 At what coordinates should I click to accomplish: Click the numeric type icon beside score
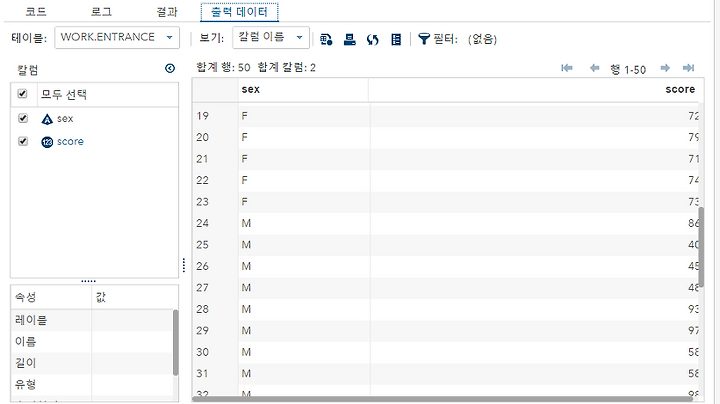(x=47, y=142)
